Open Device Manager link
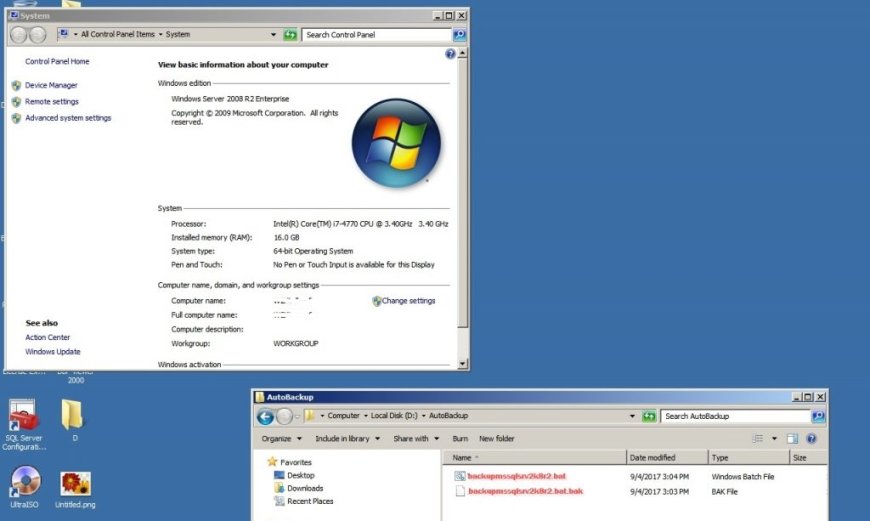 pyautogui.click(x=51, y=85)
